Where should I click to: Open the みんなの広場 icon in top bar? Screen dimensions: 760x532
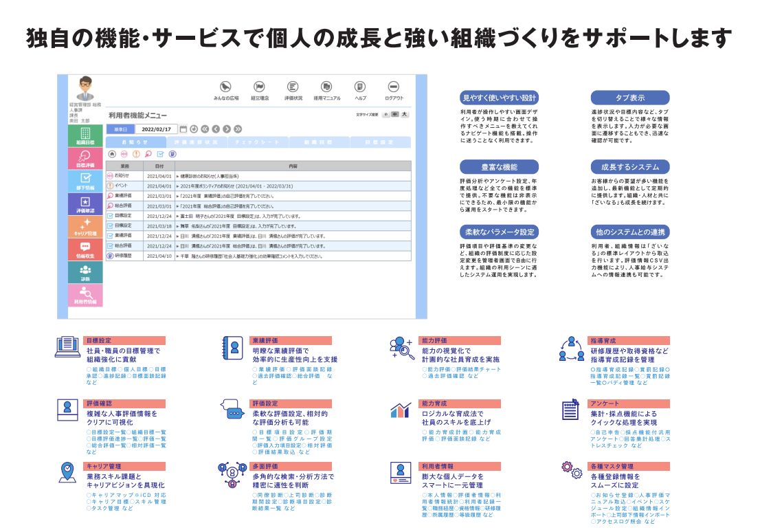(225, 87)
